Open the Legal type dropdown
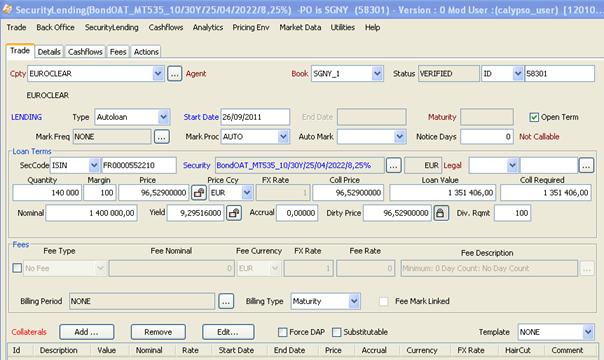The width and height of the screenshot is (604, 360). (x=512, y=166)
